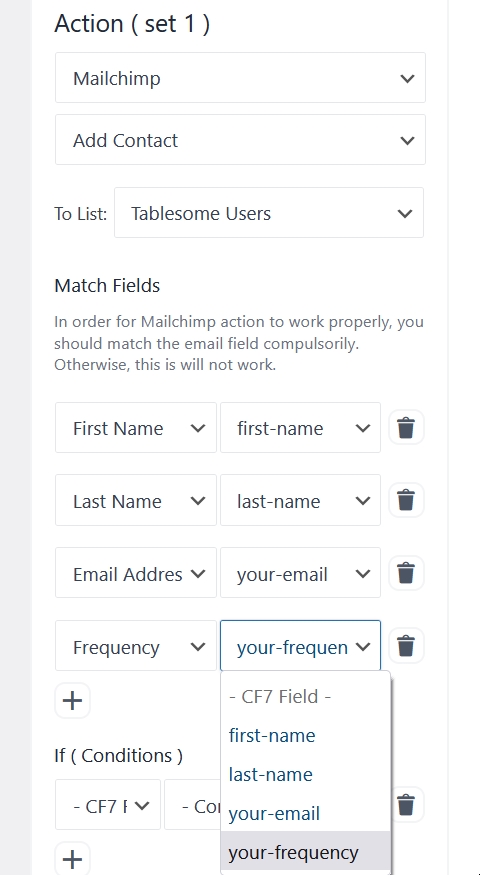Open the First Name Mailchimp field dropdown
480x875 pixels.
coord(136,427)
